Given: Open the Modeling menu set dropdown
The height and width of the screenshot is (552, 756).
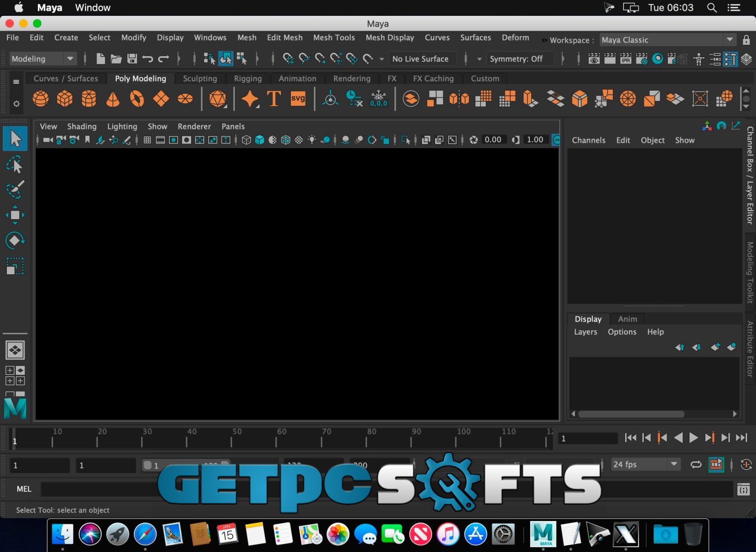Looking at the screenshot, I should [43, 59].
